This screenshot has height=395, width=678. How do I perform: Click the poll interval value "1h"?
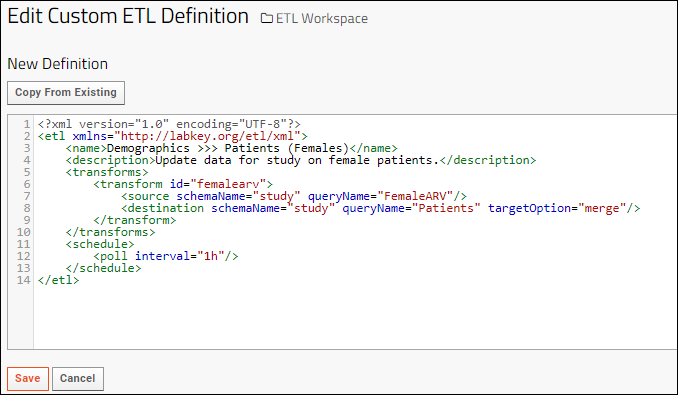(x=211, y=256)
